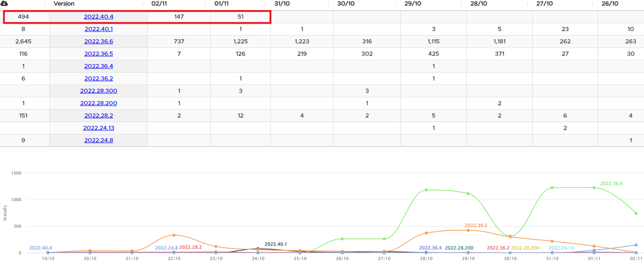Select total 151 in 2022.28.2 row

[23, 116]
